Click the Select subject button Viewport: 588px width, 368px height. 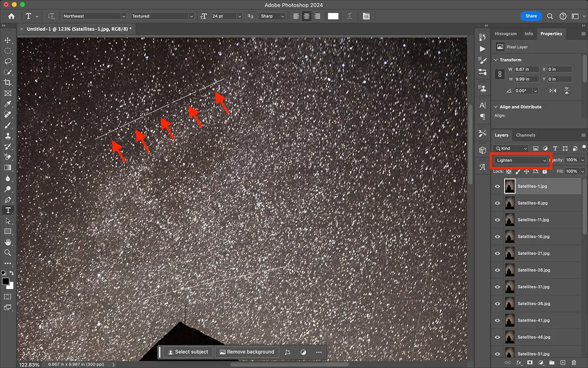188,352
